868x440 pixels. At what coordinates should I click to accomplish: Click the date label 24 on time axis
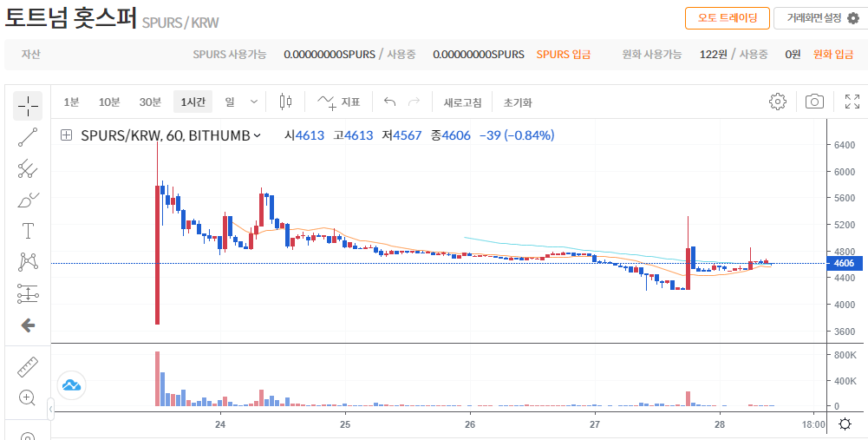point(220,425)
